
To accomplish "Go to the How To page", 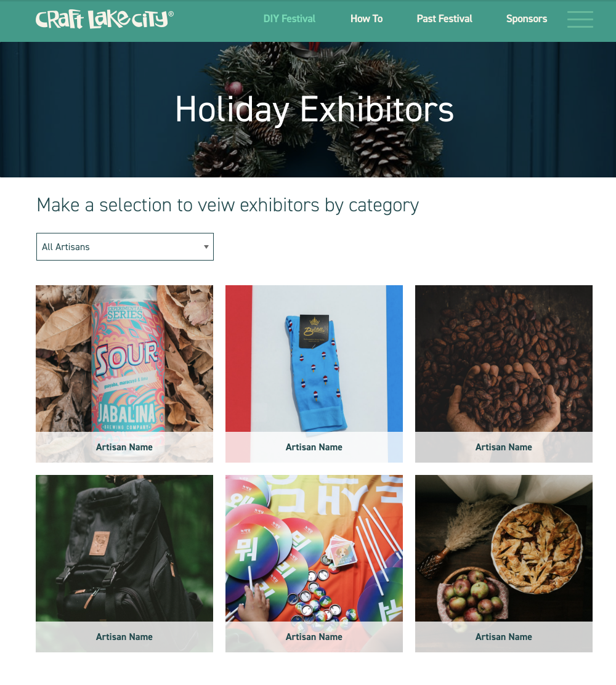I will 367,18.
